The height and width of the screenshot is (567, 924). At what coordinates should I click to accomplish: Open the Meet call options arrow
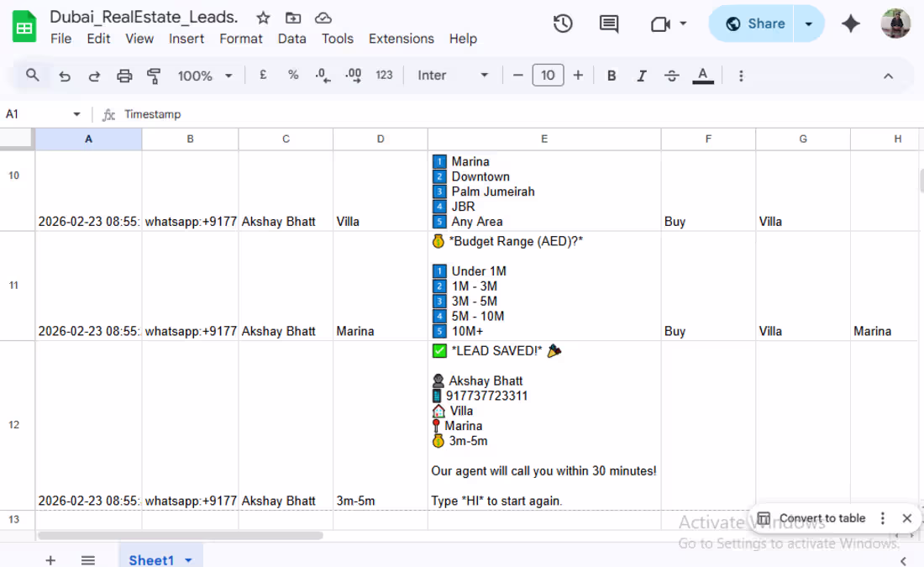click(x=683, y=24)
